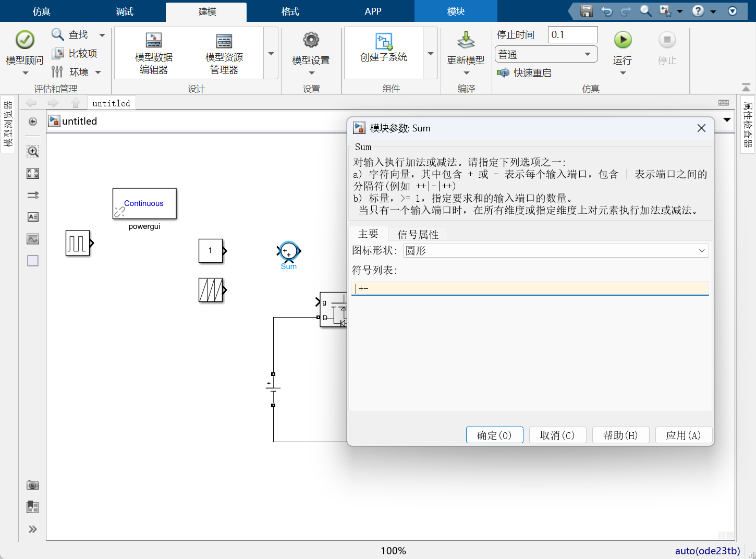This screenshot has height=559, width=756.
Task: Open the Format (格式) ribbon tab
Action: [290, 11]
